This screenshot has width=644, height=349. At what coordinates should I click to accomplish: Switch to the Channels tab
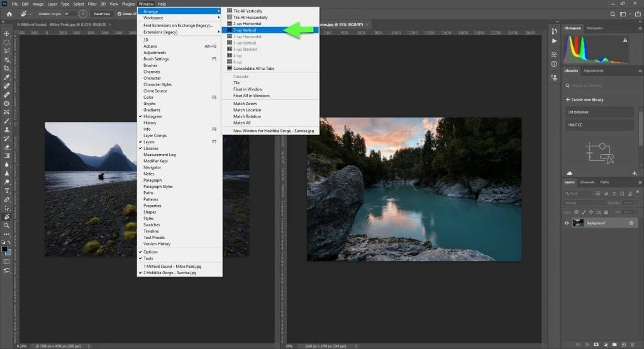(x=587, y=182)
